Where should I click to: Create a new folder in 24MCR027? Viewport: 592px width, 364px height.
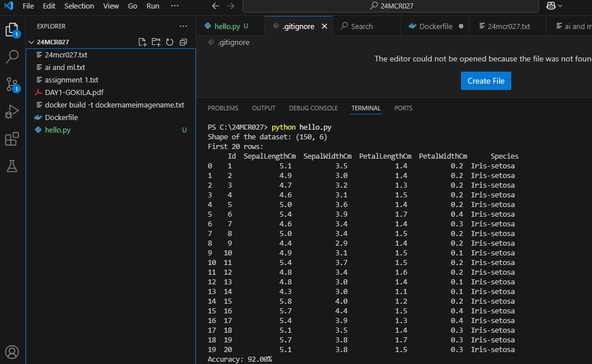[156, 42]
